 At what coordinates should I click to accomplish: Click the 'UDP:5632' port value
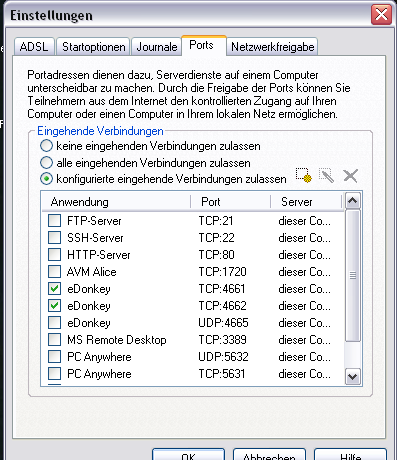coord(223,357)
